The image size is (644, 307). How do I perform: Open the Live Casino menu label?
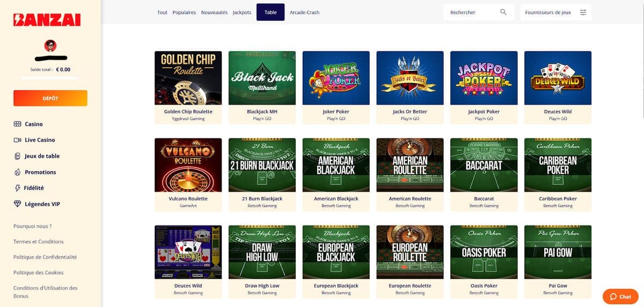[x=40, y=140]
